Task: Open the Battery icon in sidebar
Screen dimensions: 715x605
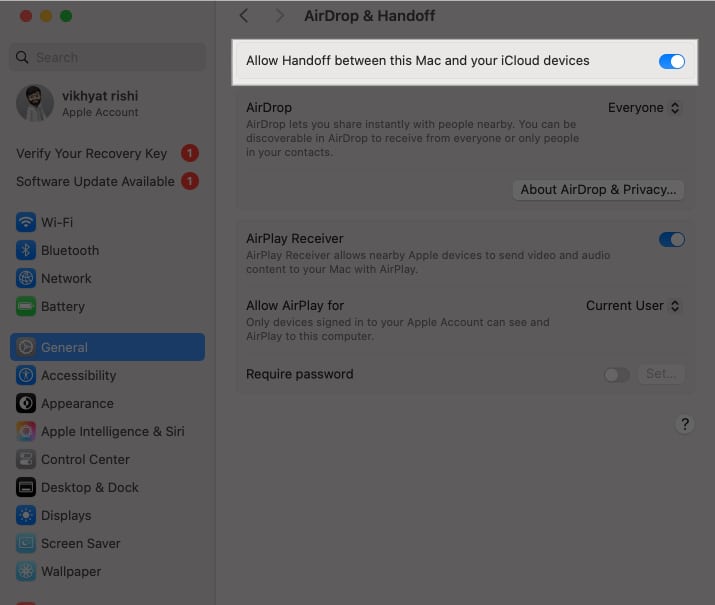Action: pyautogui.click(x=26, y=306)
